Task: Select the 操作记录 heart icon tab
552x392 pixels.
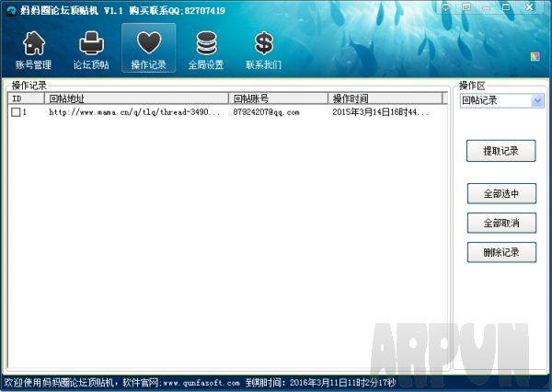Action: [x=148, y=49]
